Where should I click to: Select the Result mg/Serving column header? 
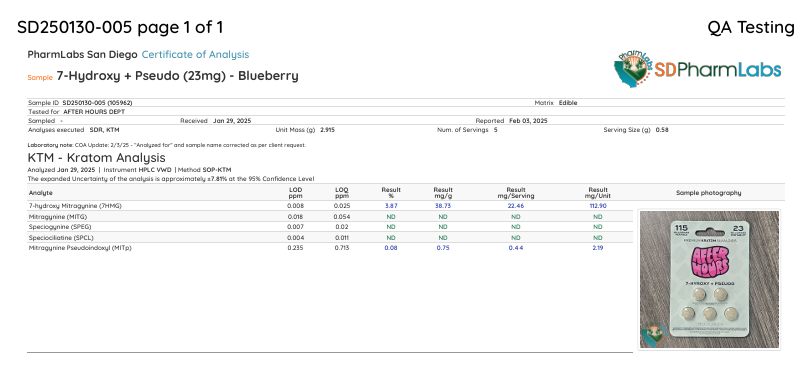point(516,193)
